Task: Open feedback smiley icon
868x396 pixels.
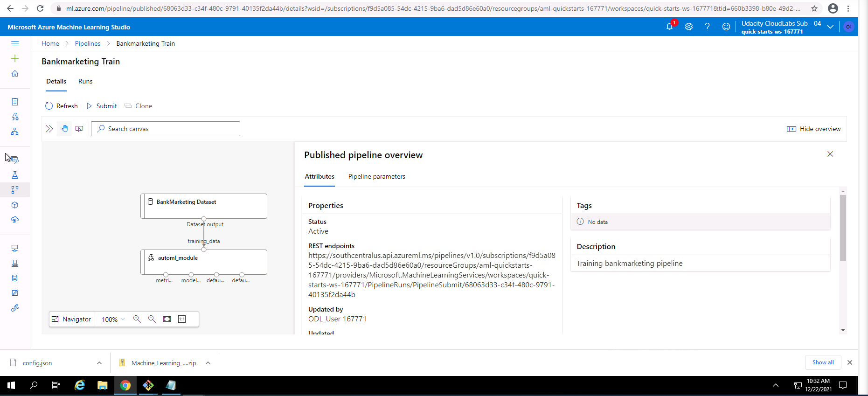Action: tap(726, 27)
